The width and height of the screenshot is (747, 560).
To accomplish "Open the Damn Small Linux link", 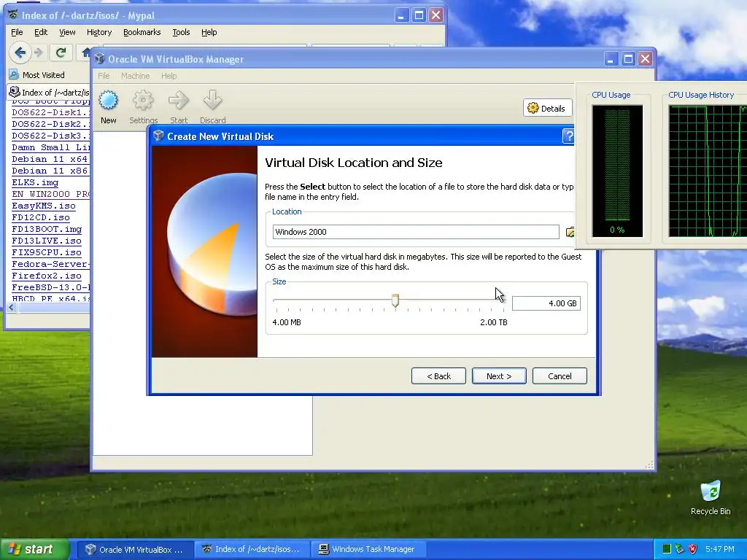I will (50, 147).
